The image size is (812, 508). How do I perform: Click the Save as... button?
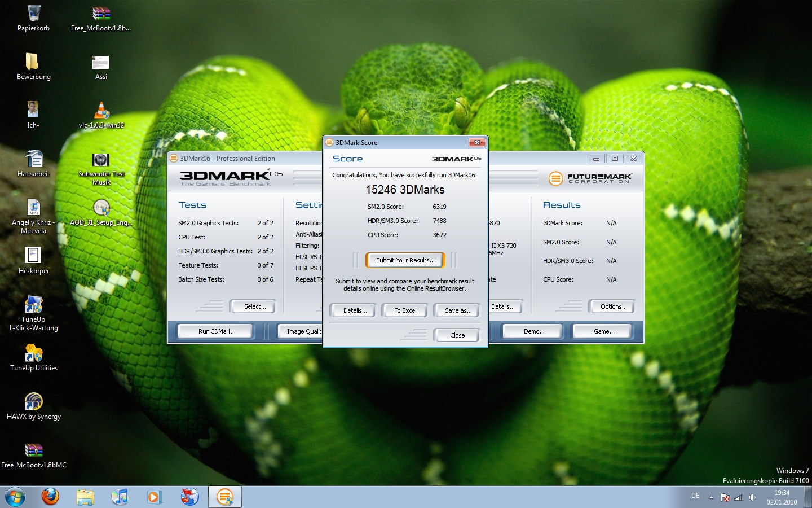[x=458, y=310]
